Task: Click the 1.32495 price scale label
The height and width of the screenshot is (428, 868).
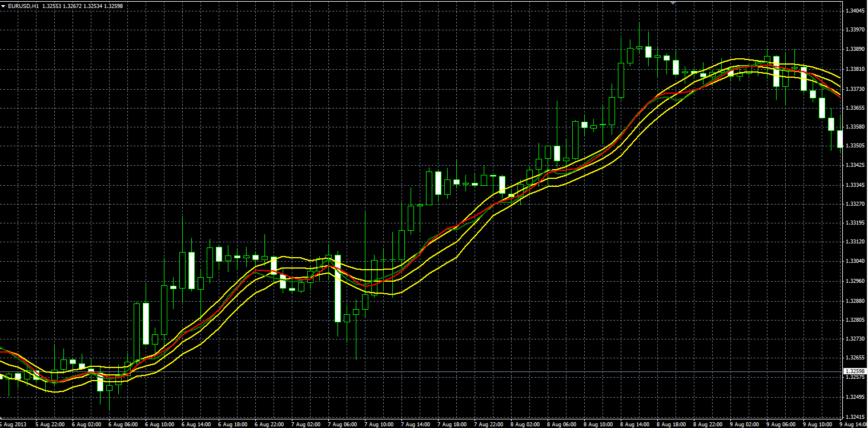Action: tap(855, 397)
